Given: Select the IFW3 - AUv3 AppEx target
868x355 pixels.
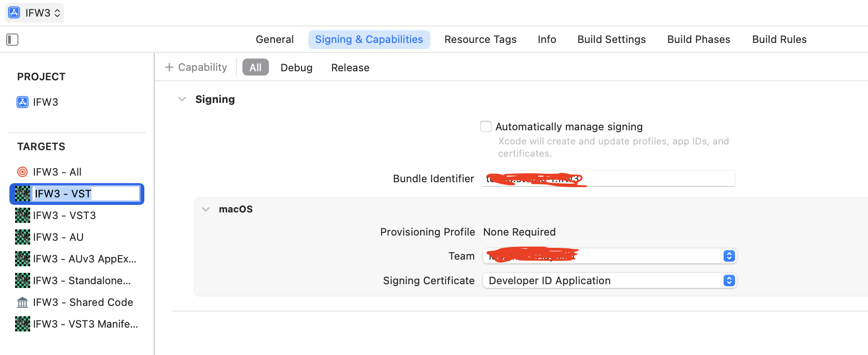Looking at the screenshot, I should coord(84,259).
